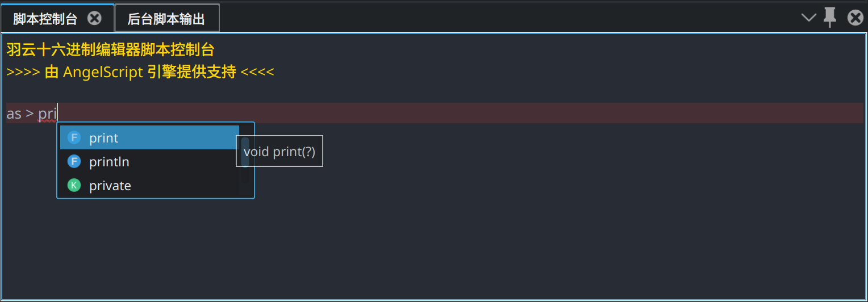Click the misspelled "pri" text in the console

47,114
